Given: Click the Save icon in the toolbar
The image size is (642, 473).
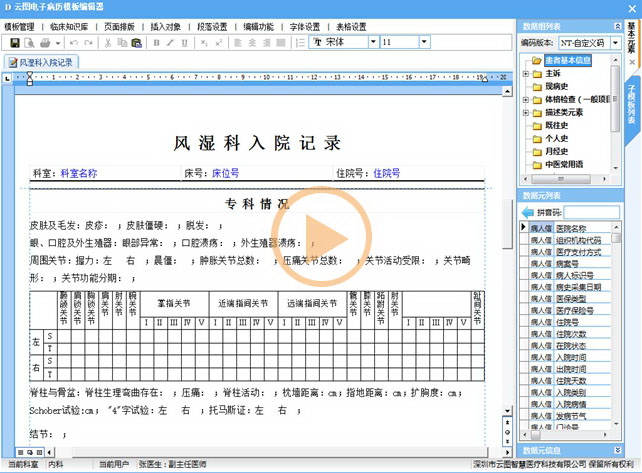Looking at the screenshot, I should point(14,44).
